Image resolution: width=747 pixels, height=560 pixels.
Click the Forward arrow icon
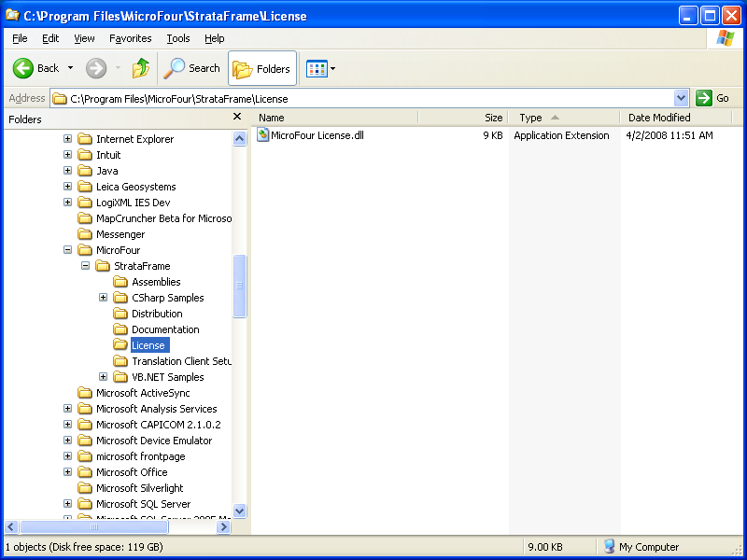95,68
